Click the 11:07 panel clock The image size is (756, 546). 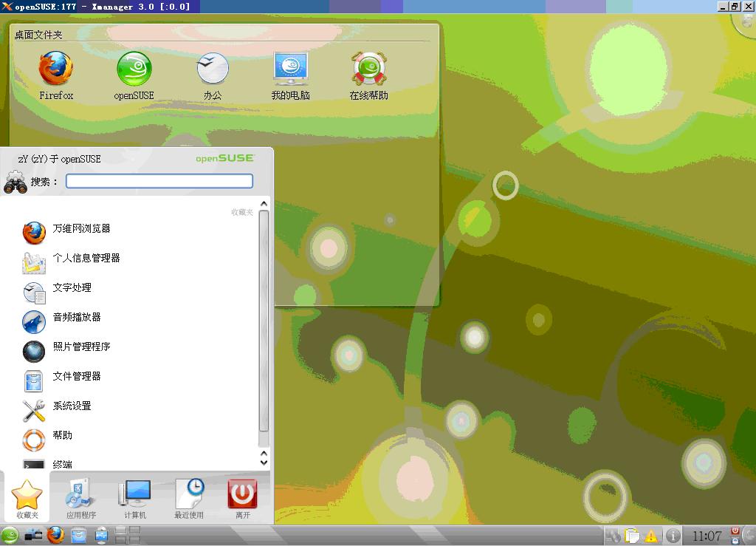click(x=707, y=536)
